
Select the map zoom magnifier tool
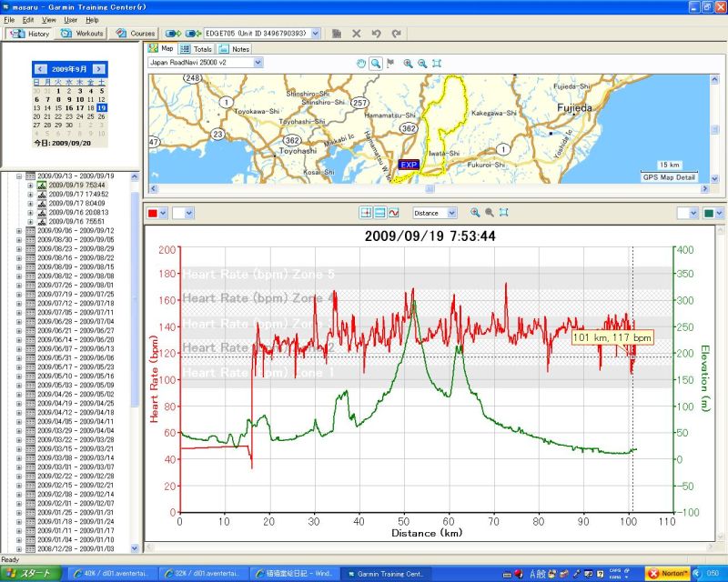(x=376, y=64)
